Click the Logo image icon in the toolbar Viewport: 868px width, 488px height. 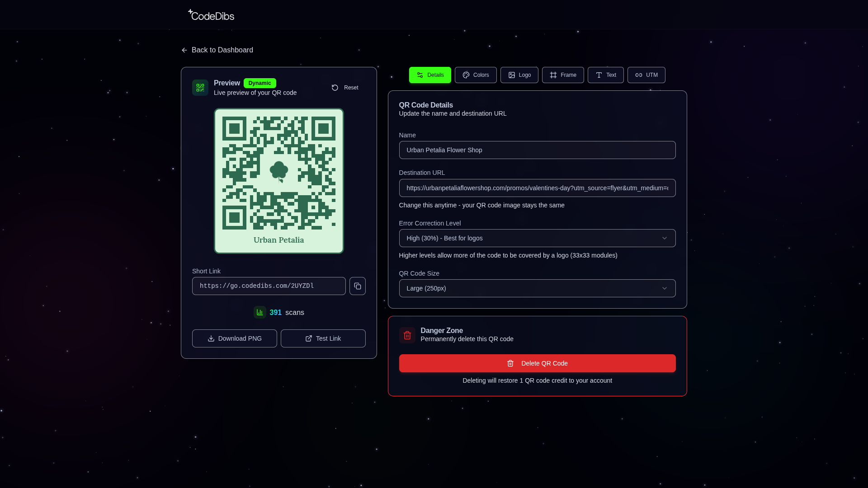(511, 75)
